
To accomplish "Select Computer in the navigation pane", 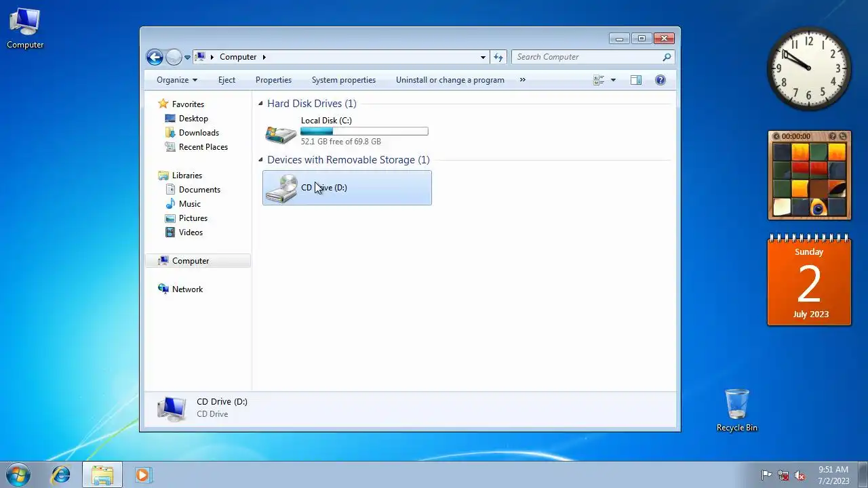I will click(197, 261).
